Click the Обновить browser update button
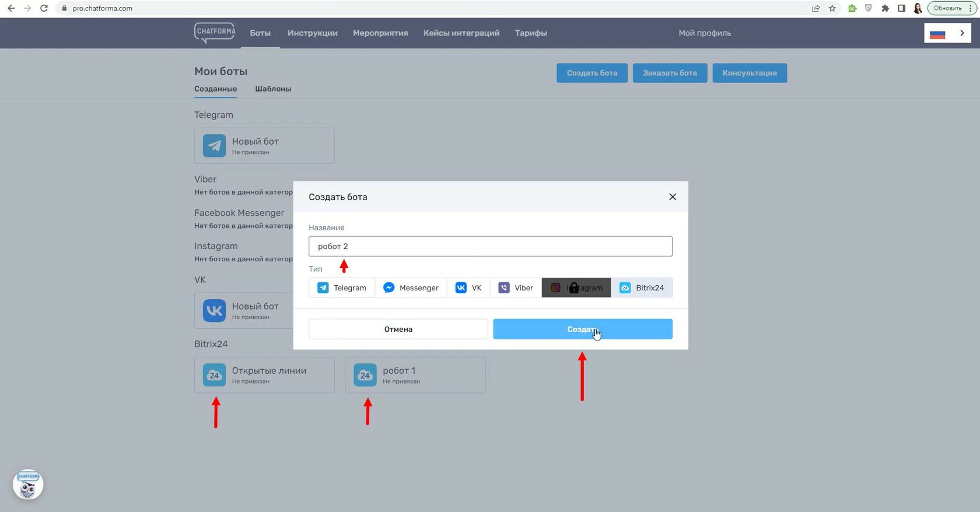 pos(951,8)
